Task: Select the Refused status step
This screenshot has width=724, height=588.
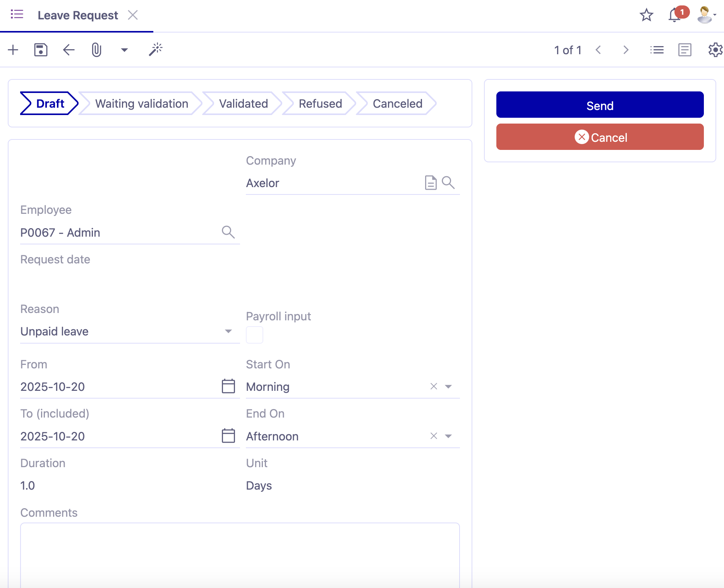Action: point(320,103)
